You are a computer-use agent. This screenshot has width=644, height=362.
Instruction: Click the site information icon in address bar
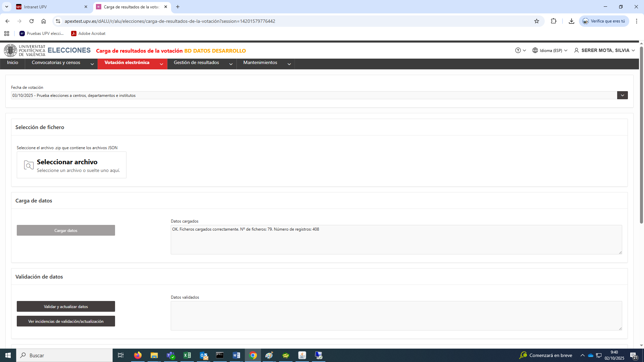[x=58, y=21]
